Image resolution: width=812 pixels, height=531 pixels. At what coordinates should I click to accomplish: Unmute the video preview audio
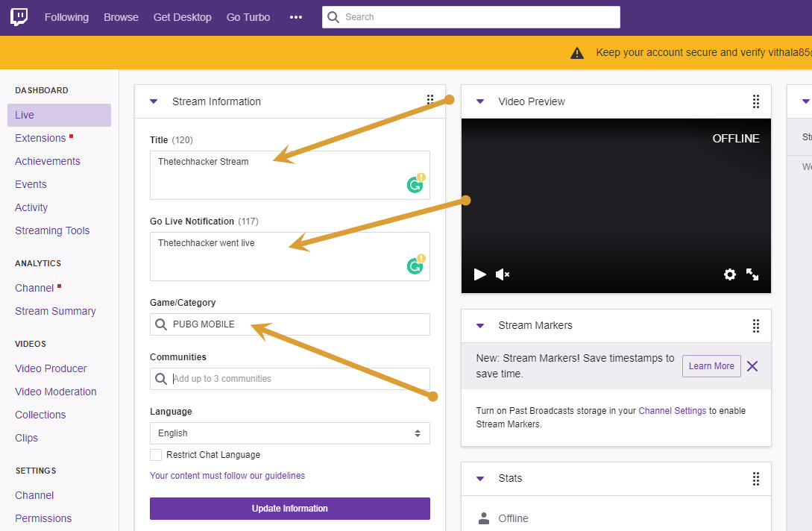point(503,274)
